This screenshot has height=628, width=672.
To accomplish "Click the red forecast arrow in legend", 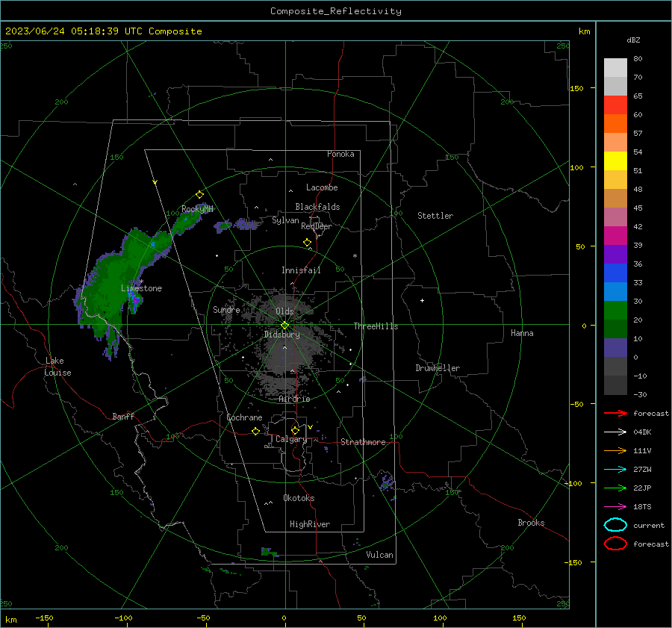I will click(615, 413).
